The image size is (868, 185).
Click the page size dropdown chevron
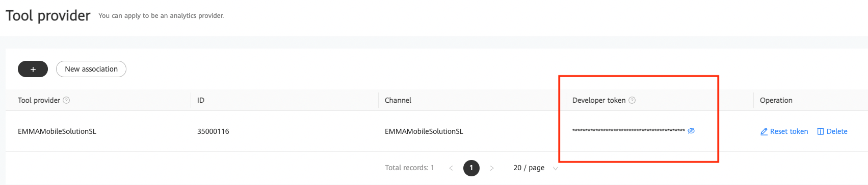[556, 168]
